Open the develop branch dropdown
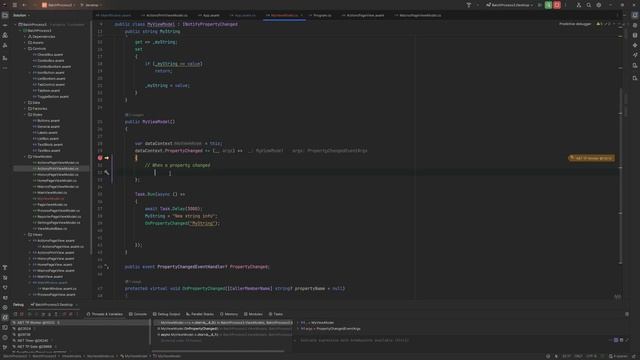This screenshot has width=640, height=360. [91, 5]
